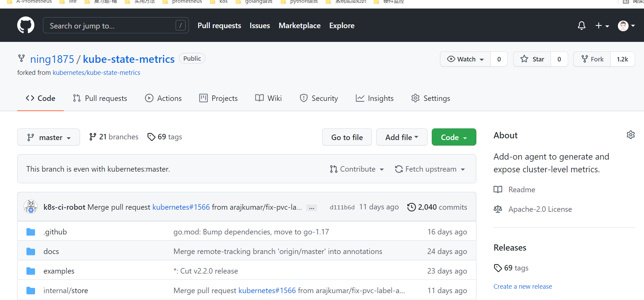Click the license scale icon
This screenshot has width=644, height=300.
coord(498,209)
